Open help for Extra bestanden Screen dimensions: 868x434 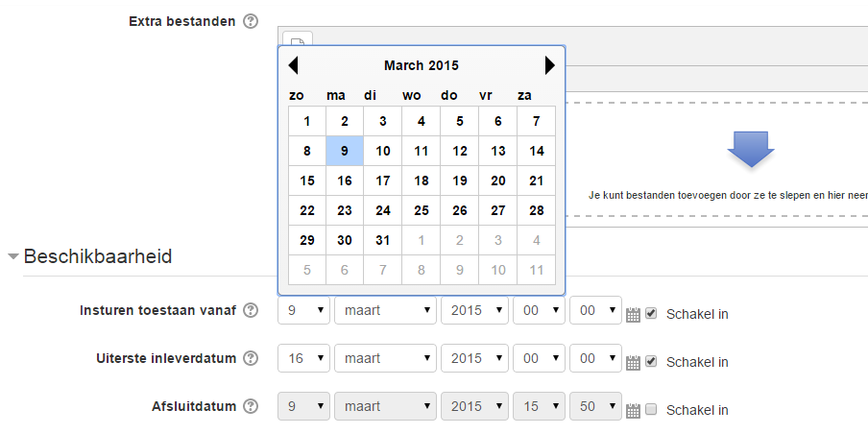point(251,21)
